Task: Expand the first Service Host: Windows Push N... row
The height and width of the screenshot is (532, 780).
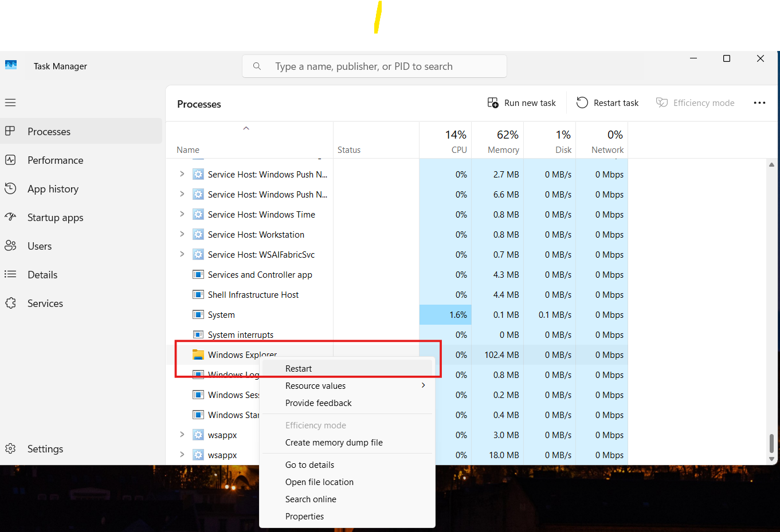Action: (182, 174)
